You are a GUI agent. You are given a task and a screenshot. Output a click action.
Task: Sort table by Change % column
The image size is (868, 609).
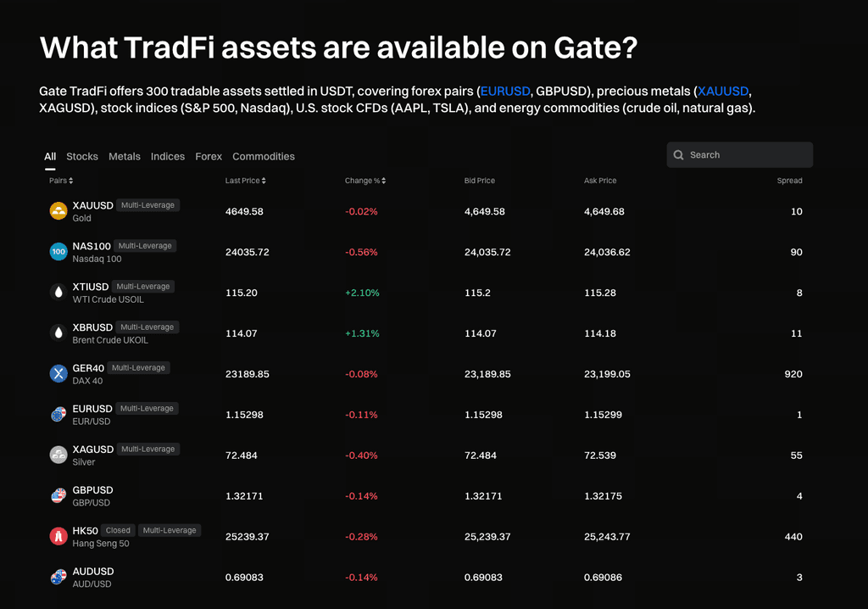(365, 181)
